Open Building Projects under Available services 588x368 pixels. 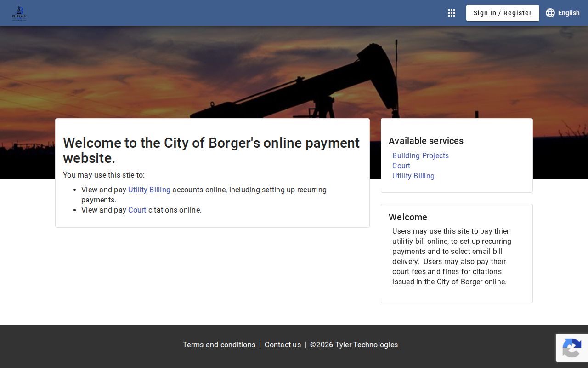point(420,155)
